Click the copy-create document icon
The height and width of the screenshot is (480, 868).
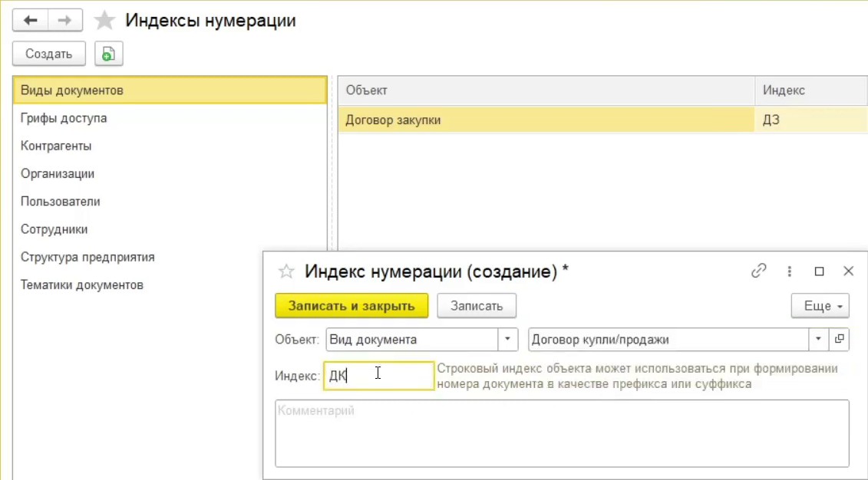(x=108, y=54)
